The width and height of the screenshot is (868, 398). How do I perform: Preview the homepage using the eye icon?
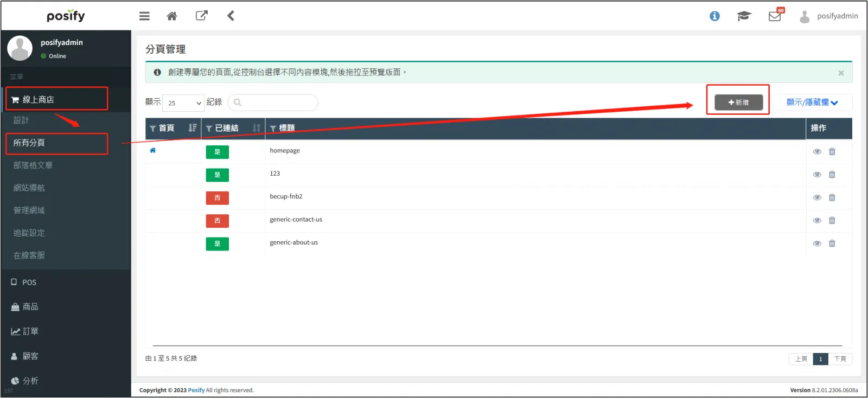click(x=817, y=152)
